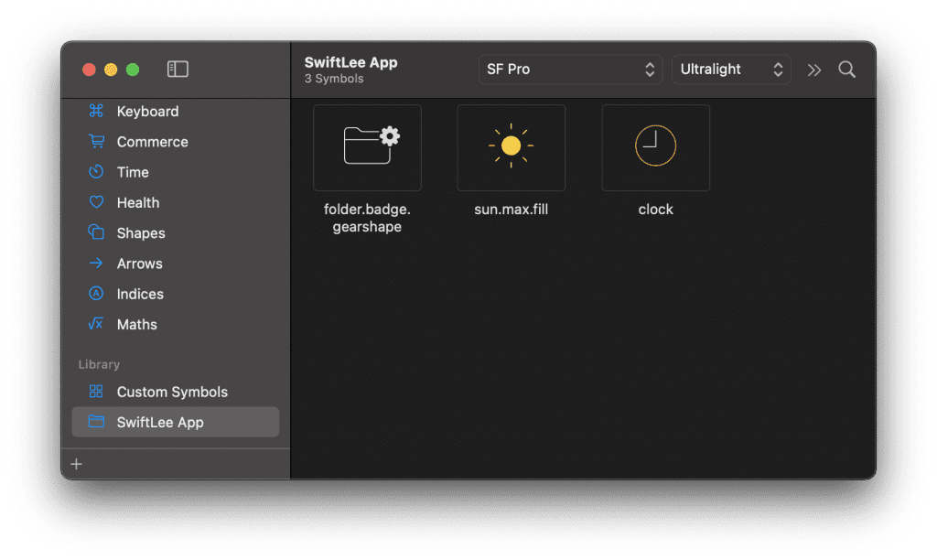Click the Health heart icon
Viewport: 937px width, 560px height.
(x=96, y=202)
